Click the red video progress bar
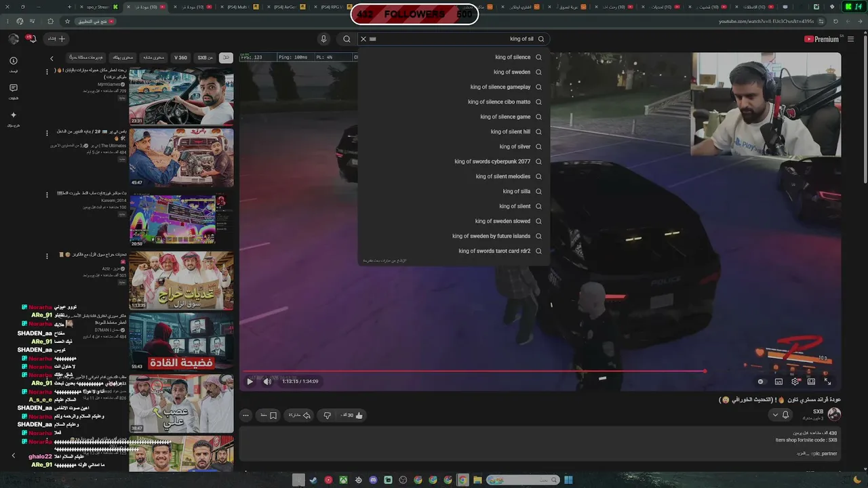The height and width of the screenshot is (488, 868). click(x=475, y=371)
